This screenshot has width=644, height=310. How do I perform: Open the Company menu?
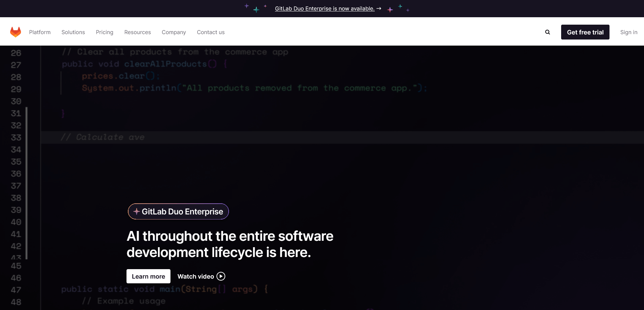(174, 32)
